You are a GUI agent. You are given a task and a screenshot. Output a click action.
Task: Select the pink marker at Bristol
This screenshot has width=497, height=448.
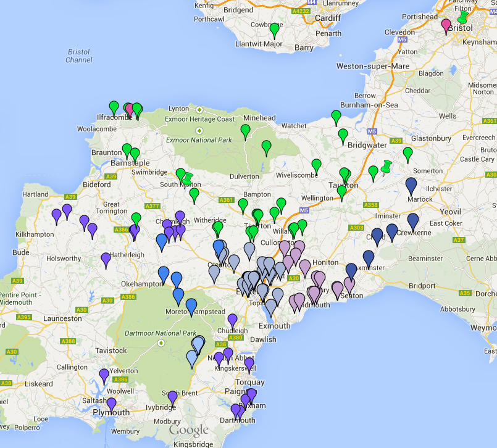click(446, 25)
